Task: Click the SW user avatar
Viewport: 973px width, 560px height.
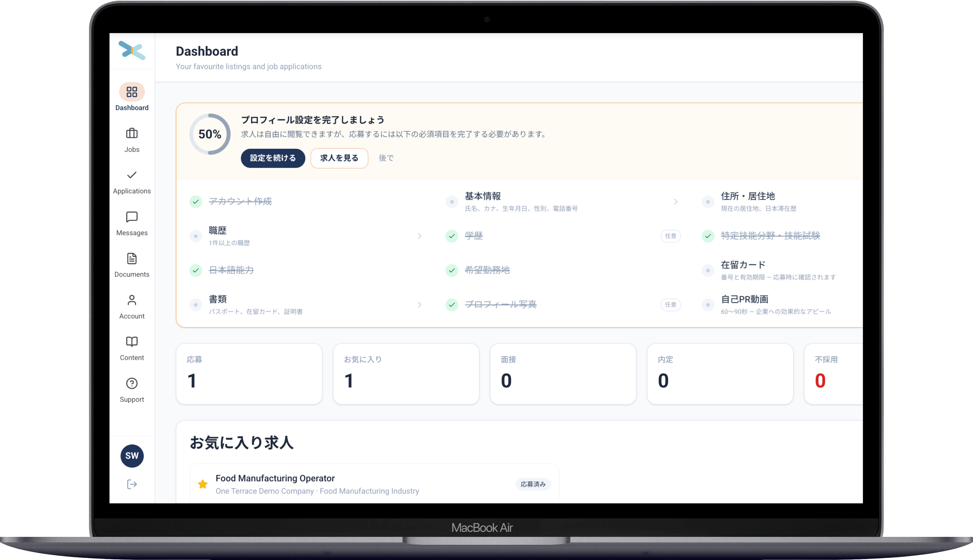Action: pyautogui.click(x=132, y=456)
